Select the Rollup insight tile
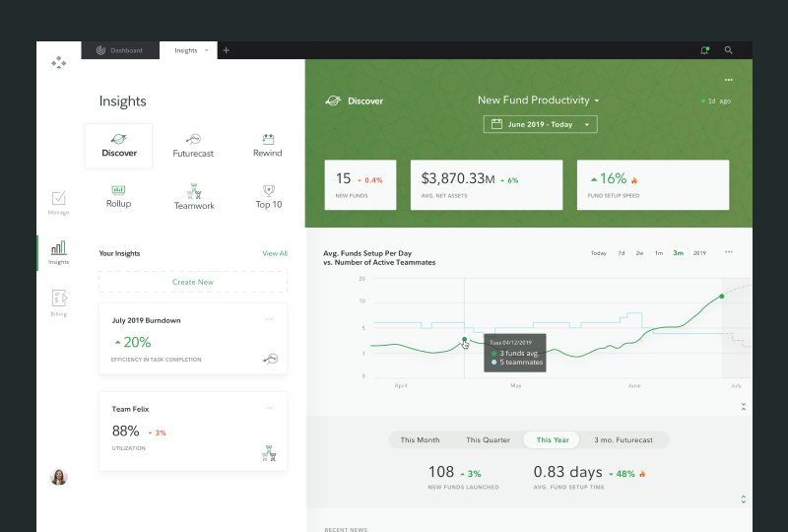The height and width of the screenshot is (532, 788). point(118,197)
